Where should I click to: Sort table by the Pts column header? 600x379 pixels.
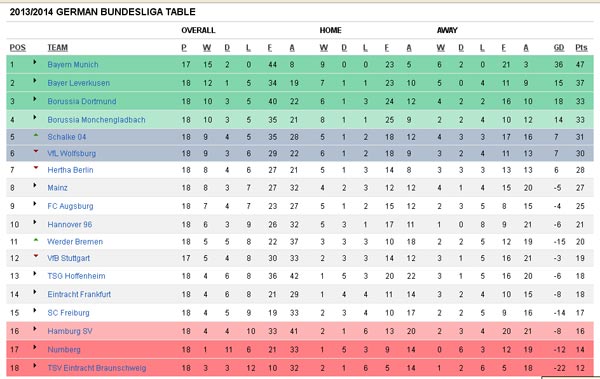[x=581, y=48]
